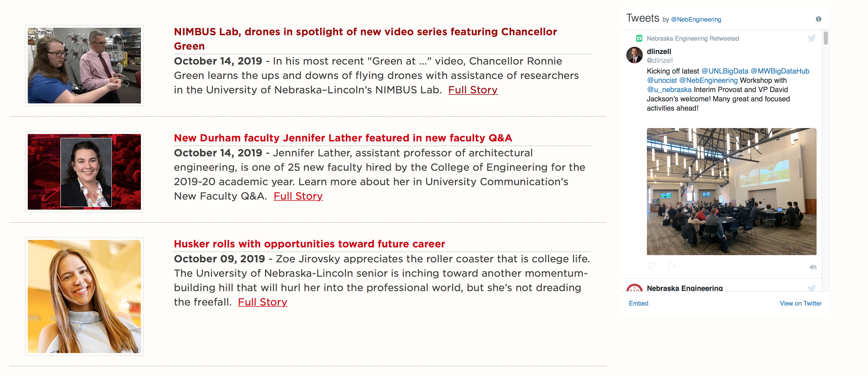The width and height of the screenshot is (868, 376).
Task: Click the Embed link below the tweets
Action: (x=638, y=303)
